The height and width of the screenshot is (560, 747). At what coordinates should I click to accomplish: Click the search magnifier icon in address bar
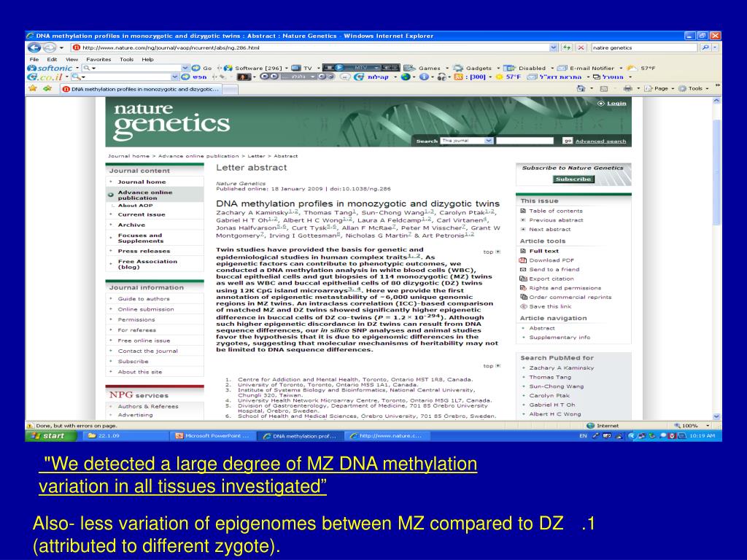705,47
